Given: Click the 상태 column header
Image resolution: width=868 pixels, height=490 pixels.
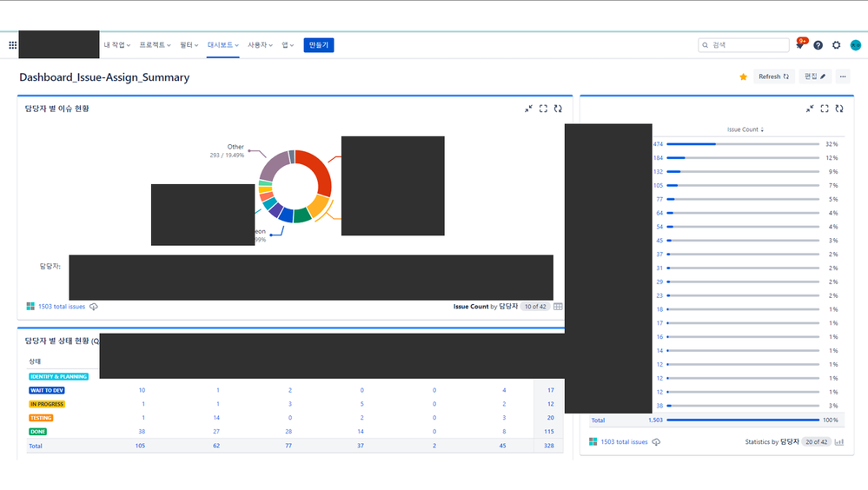Looking at the screenshot, I should 35,361.
